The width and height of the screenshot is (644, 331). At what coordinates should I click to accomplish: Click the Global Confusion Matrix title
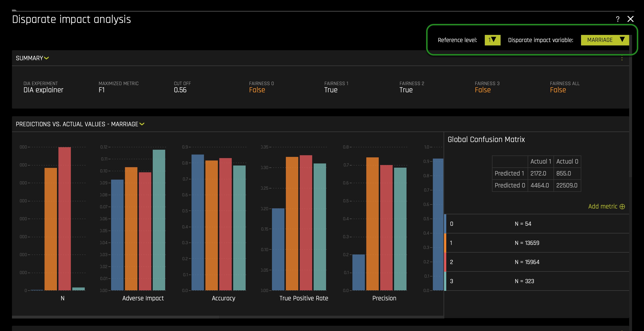pyautogui.click(x=486, y=139)
